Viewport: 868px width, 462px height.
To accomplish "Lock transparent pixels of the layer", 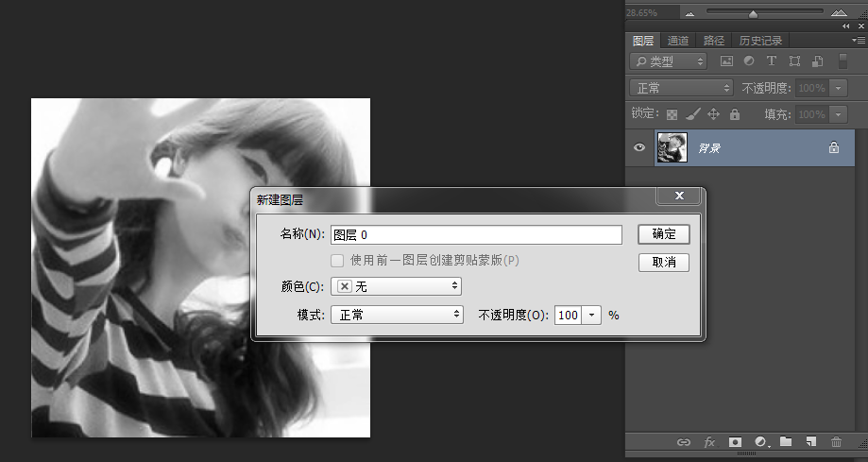I will [x=672, y=114].
